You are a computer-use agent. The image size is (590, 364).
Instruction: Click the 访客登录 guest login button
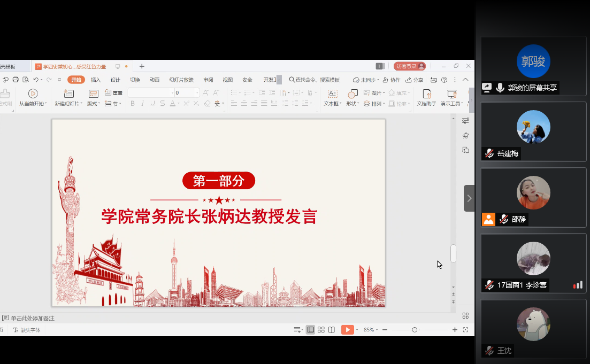409,66
